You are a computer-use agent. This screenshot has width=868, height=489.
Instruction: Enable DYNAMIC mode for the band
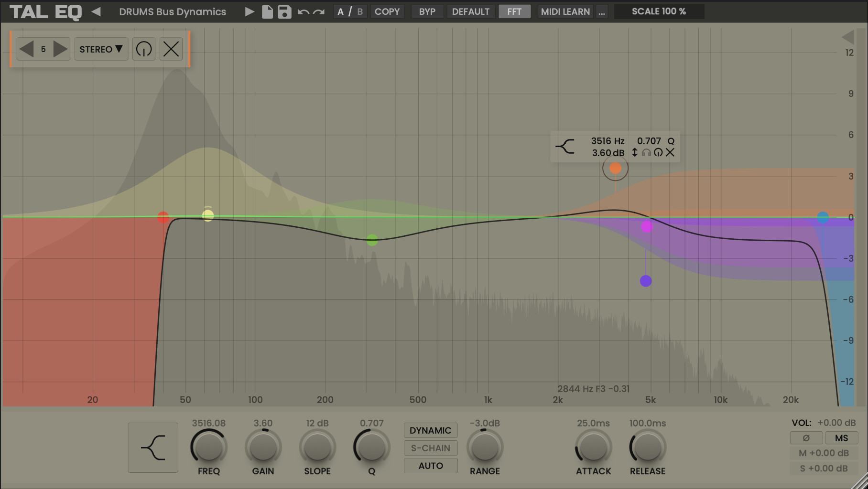(430, 430)
